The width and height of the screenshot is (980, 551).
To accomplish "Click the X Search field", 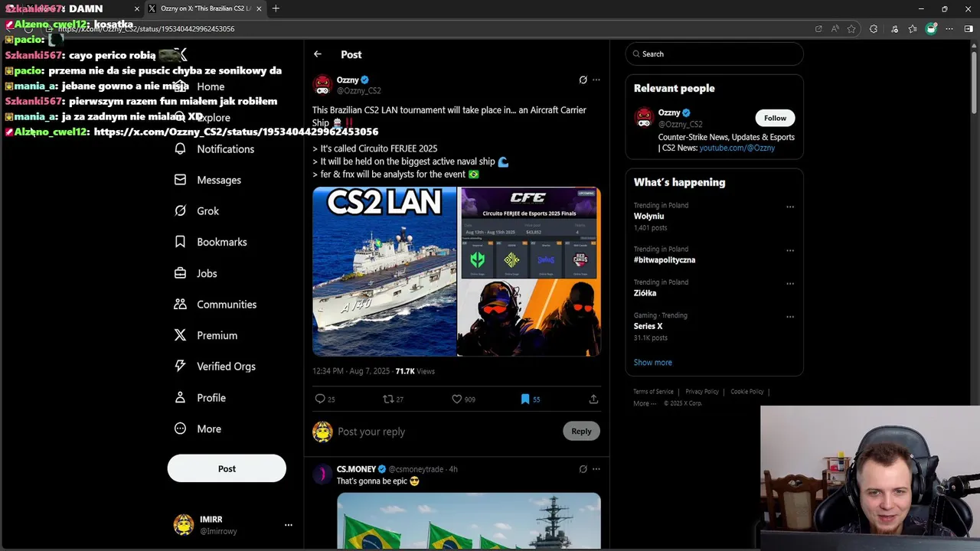I will (x=714, y=54).
